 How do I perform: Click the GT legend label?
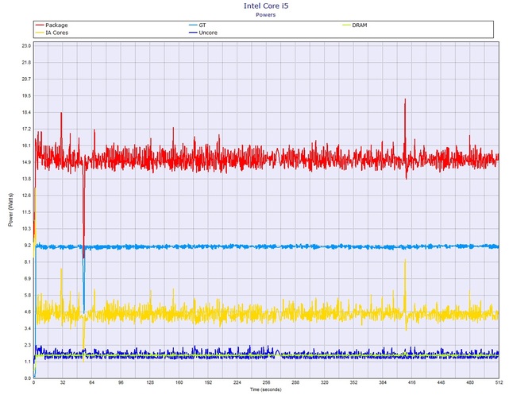202,25
